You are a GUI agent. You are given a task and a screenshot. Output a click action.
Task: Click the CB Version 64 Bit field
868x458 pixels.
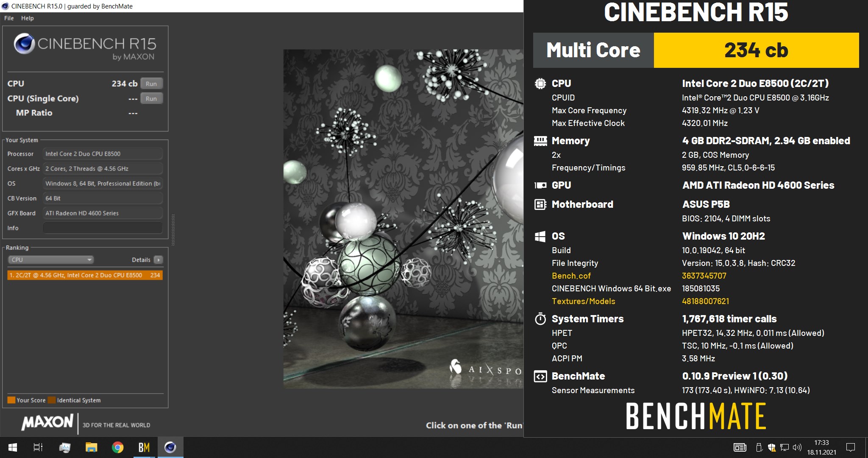pos(103,198)
